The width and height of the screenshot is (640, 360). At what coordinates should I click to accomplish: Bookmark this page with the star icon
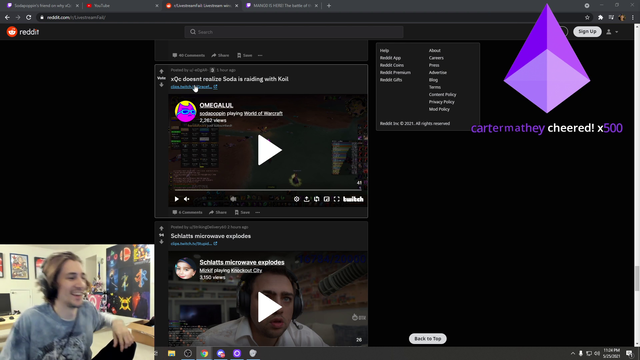coord(587,18)
